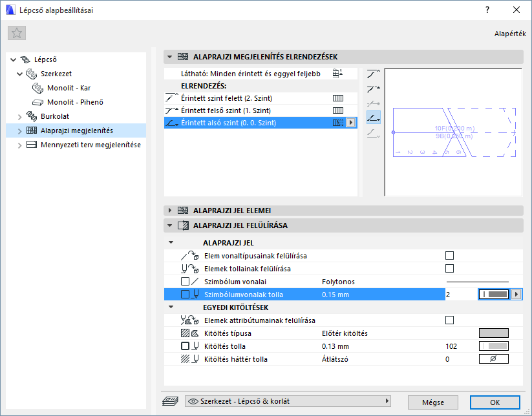This screenshot has width=532, height=416.
Task: Select Monolit - Pihenő in the tree
Action: click(75, 102)
